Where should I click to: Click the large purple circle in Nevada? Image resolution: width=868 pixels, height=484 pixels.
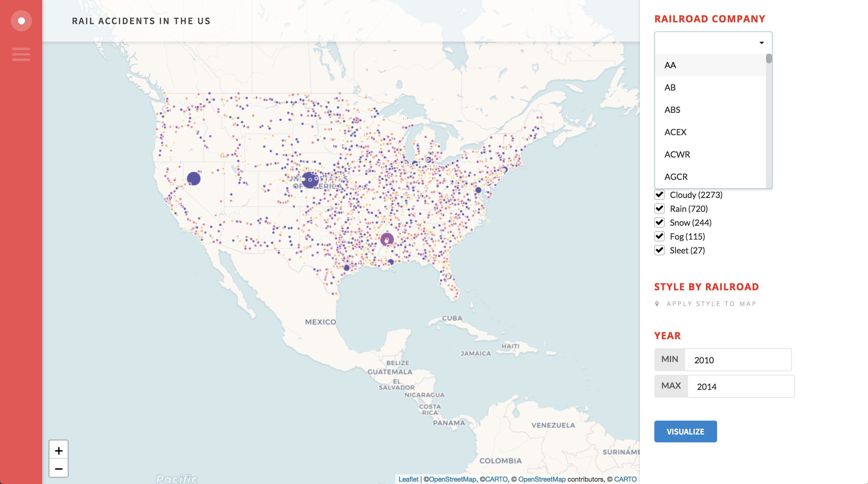point(194,179)
